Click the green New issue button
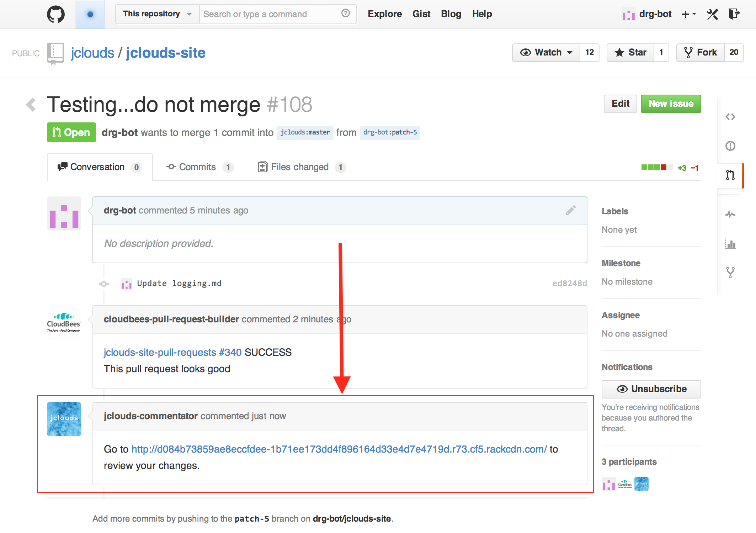756x533 pixels. point(671,104)
